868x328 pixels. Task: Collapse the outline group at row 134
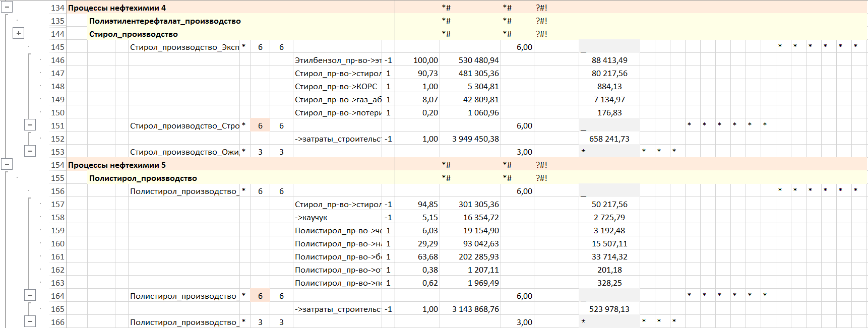[x=7, y=7]
